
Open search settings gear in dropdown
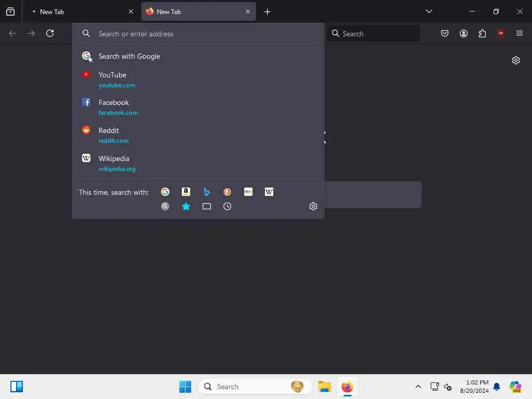pyautogui.click(x=313, y=206)
